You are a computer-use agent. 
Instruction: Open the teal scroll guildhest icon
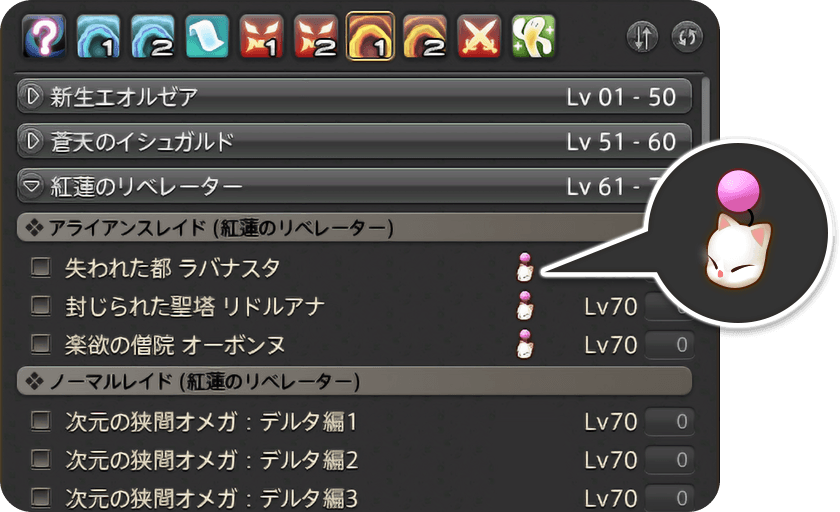pyautogui.click(x=207, y=36)
